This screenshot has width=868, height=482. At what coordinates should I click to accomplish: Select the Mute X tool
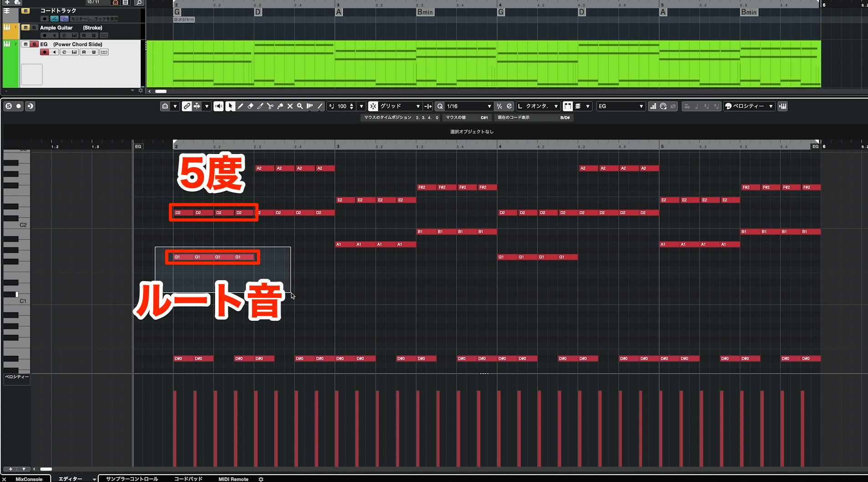290,106
